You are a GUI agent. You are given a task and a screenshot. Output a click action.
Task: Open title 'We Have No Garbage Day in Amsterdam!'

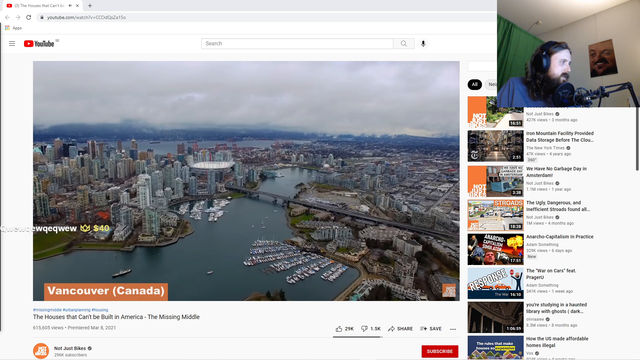pyautogui.click(x=556, y=172)
